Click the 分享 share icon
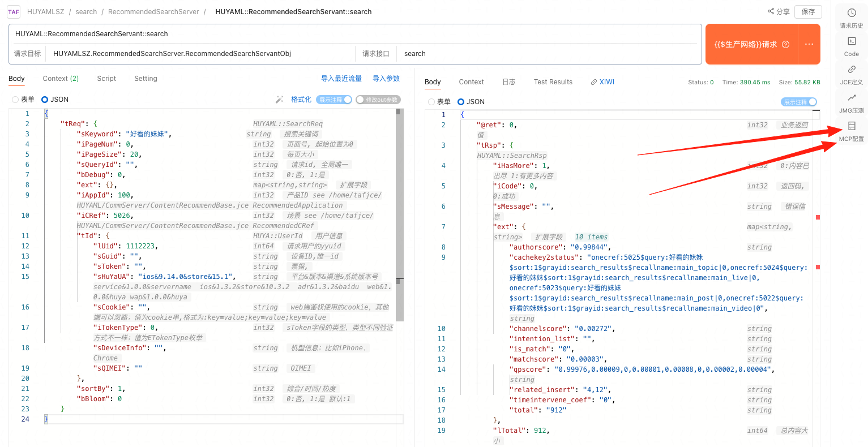Screen dimensions: 868x447 (x=771, y=11)
